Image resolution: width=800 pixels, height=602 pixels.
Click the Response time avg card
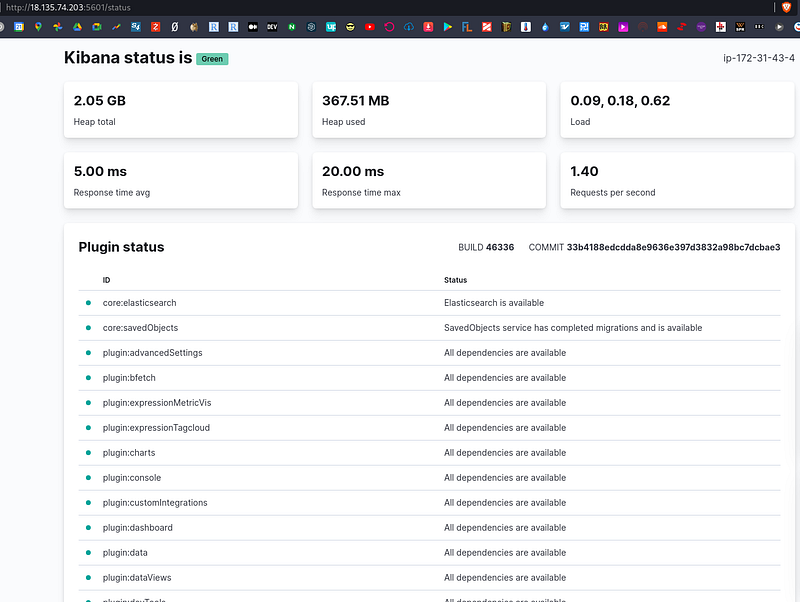pyautogui.click(x=181, y=180)
